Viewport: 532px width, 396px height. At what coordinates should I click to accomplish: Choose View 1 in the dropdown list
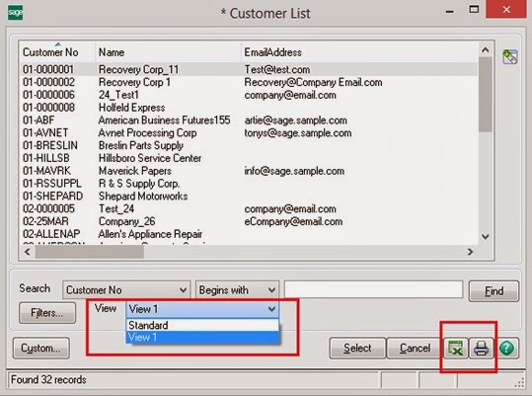(202, 338)
